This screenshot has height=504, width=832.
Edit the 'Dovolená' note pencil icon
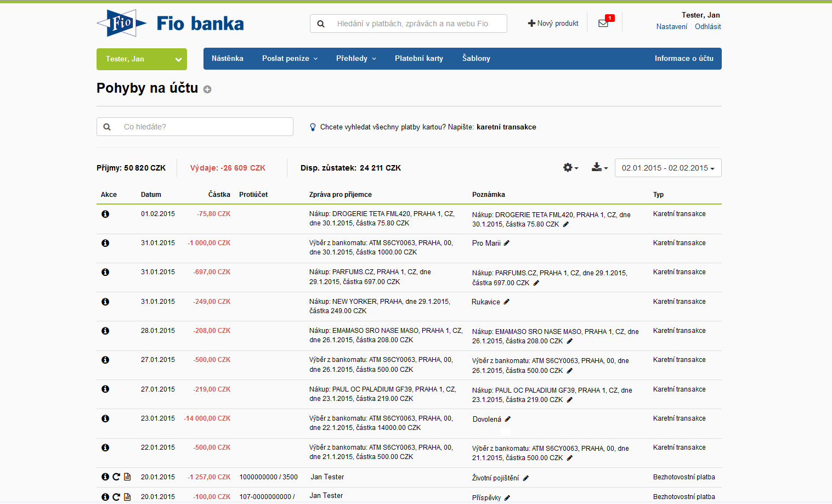[x=508, y=419]
